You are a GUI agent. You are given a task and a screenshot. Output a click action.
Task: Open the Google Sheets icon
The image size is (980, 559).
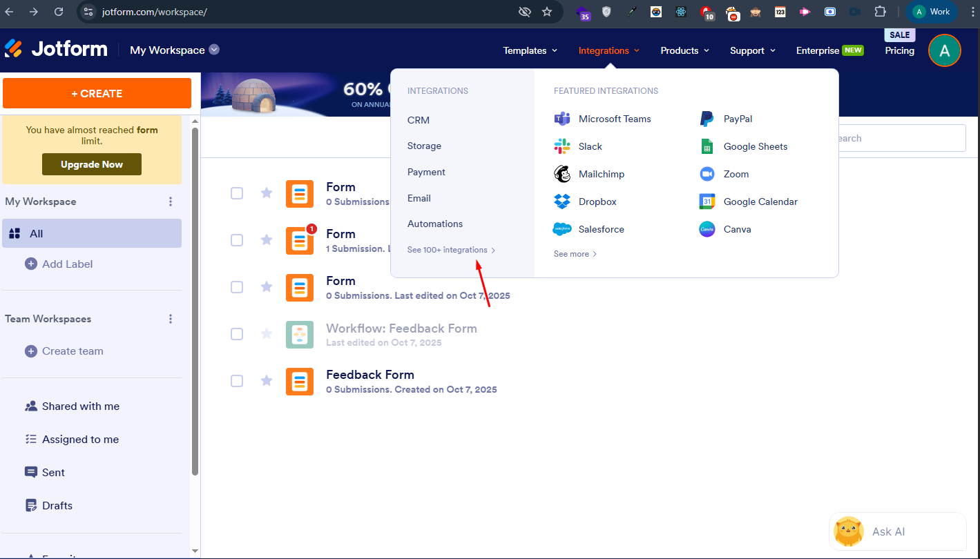(707, 146)
